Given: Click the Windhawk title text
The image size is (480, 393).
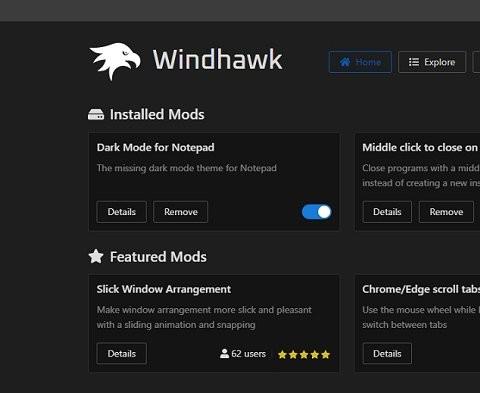Looking at the screenshot, I should [218, 59].
